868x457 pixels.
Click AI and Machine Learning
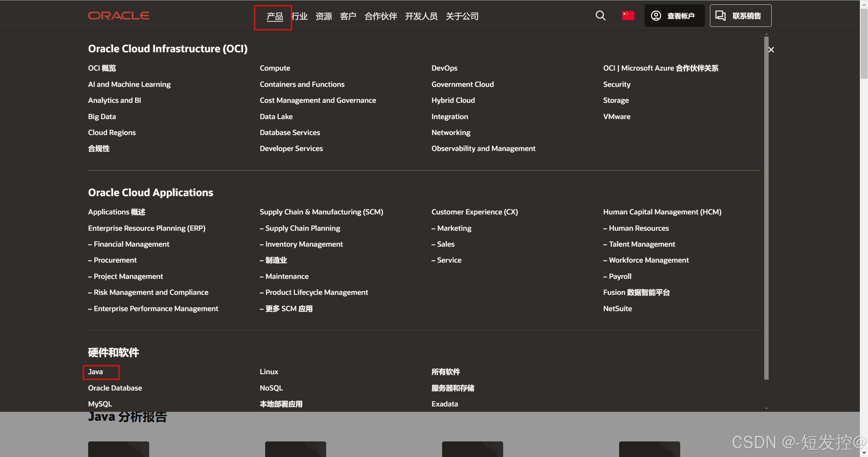pyautogui.click(x=129, y=84)
